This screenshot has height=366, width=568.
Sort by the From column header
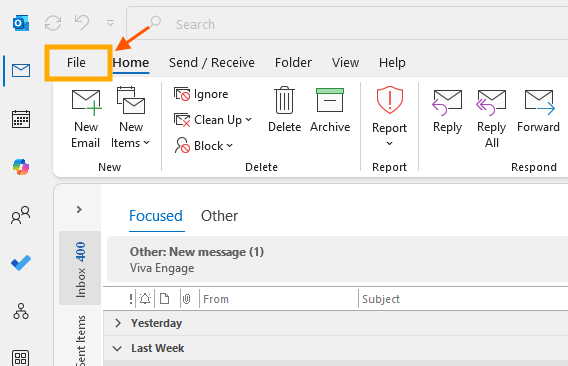(x=279, y=299)
